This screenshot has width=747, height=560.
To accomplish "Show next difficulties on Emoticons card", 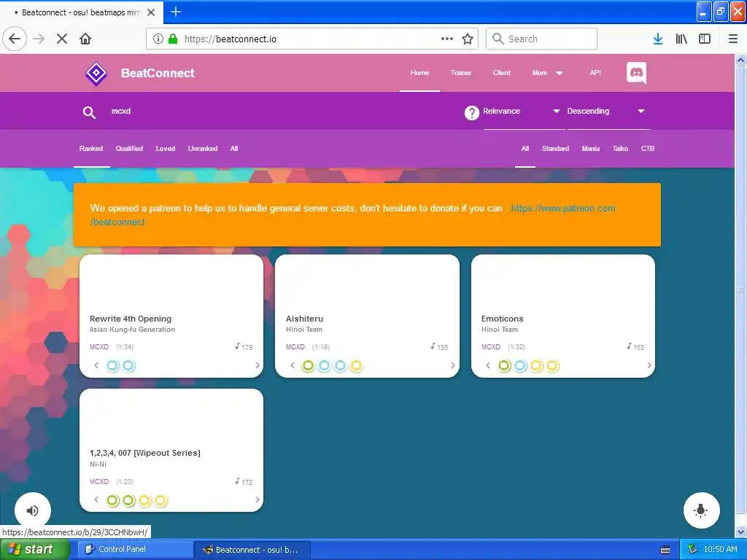I will 649,365.
